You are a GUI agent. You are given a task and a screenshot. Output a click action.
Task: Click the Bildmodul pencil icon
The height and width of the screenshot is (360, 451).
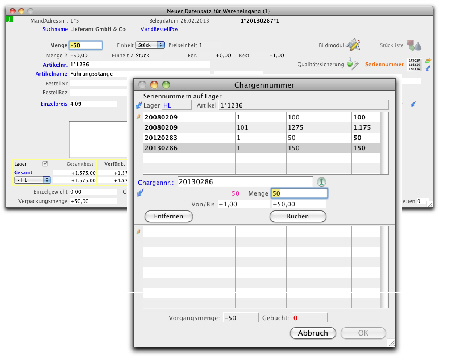[353, 44]
